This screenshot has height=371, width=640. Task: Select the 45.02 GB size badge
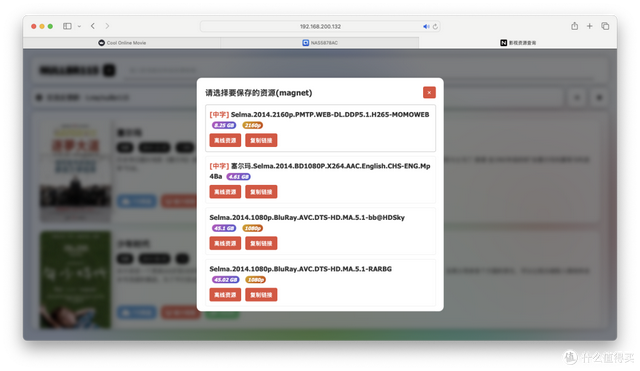[x=225, y=280]
